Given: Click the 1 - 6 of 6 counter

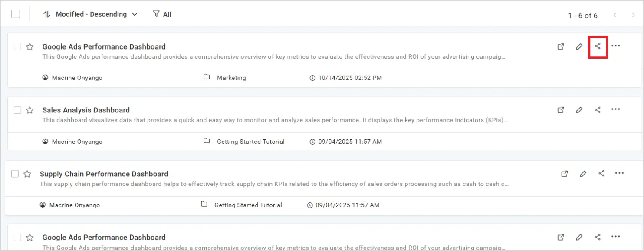Looking at the screenshot, I should 583,16.
